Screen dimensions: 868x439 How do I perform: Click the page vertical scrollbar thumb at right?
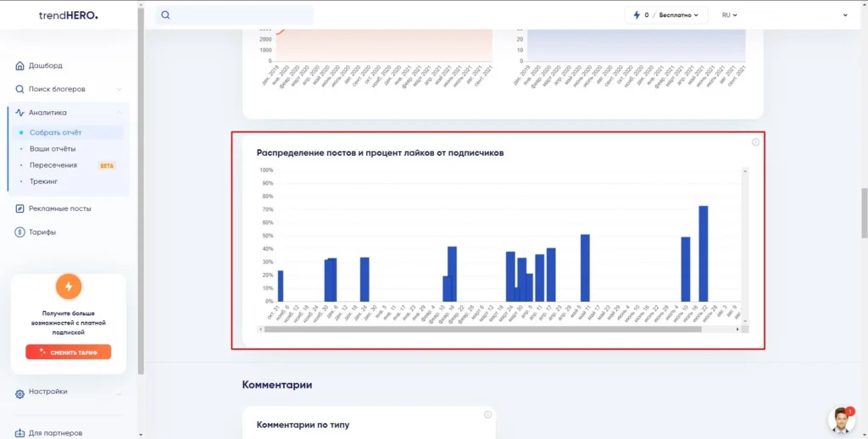point(864,213)
